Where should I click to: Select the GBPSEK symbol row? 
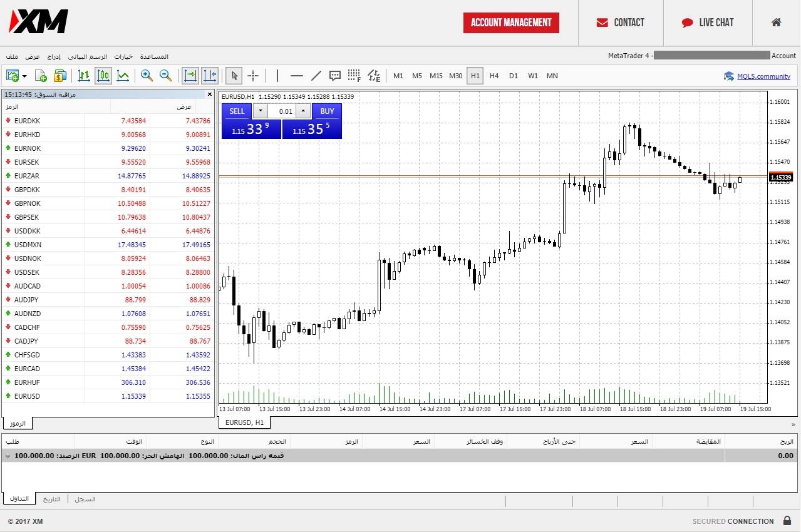coord(108,217)
